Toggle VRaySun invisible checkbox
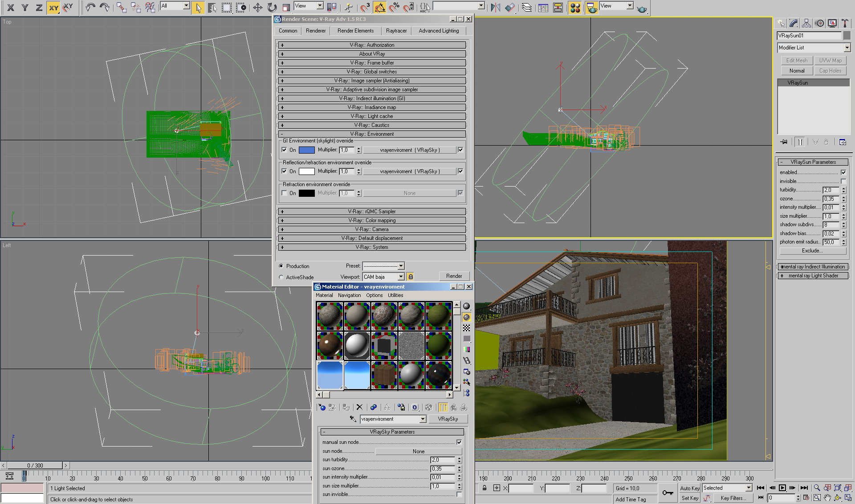Screen dimensions: 855x504 pos(843,181)
